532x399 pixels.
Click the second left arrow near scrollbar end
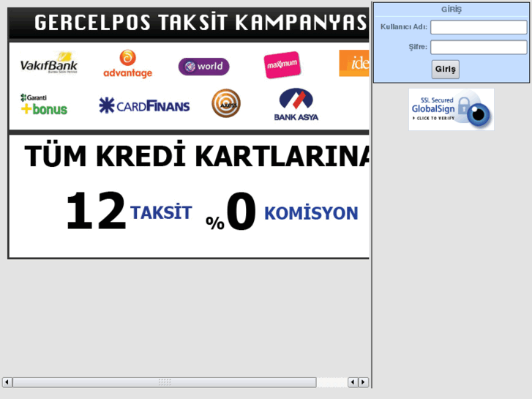click(x=353, y=382)
